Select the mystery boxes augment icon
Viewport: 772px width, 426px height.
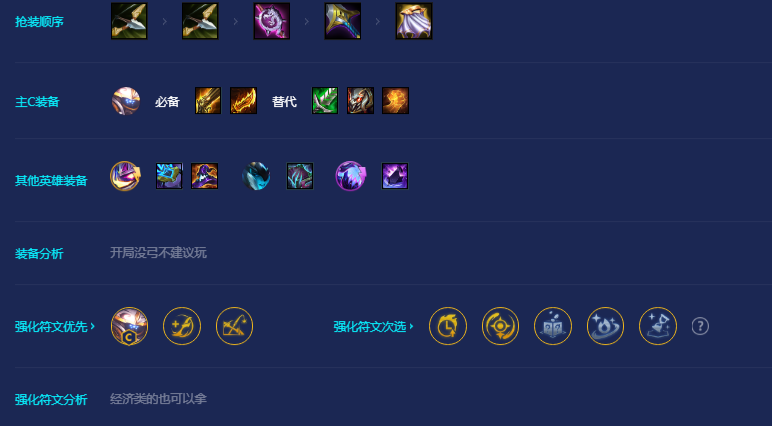click(553, 326)
